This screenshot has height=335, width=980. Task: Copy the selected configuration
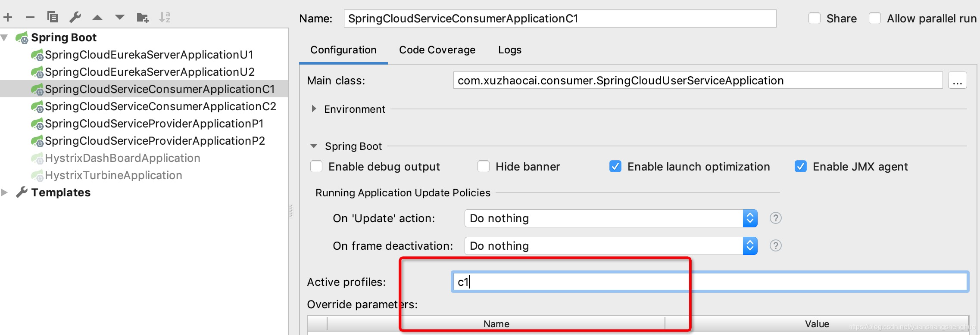(52, 17)
